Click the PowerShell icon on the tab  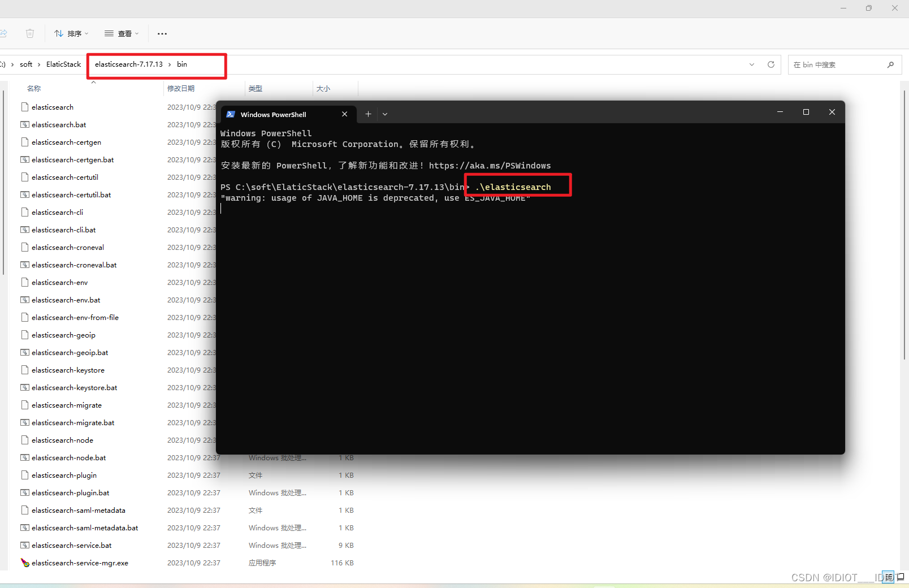click(x=231, y=114)
